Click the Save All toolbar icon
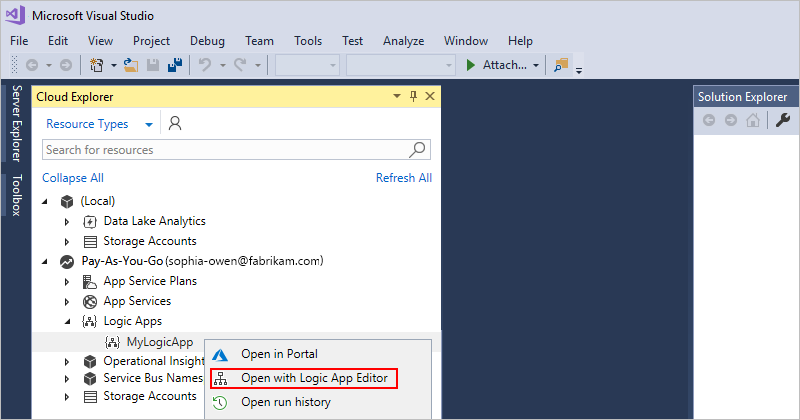Image resolution: width=800 pixels, height=420 pixels. [175, 65]
